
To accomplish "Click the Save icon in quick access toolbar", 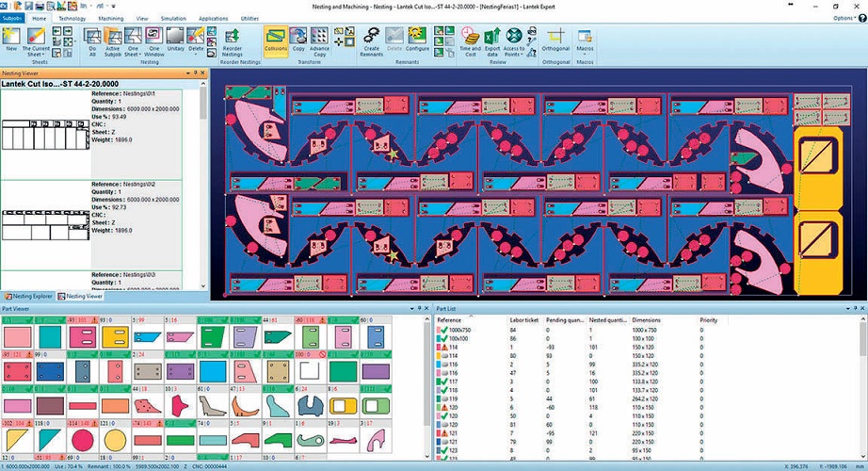I will [29, 6].
